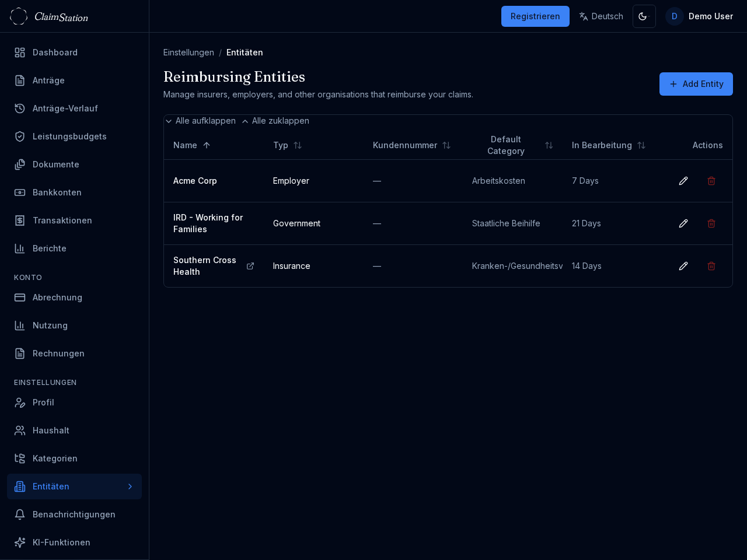
Task: Open Southern Cross Health external link
Action: (x=250, y=266)
